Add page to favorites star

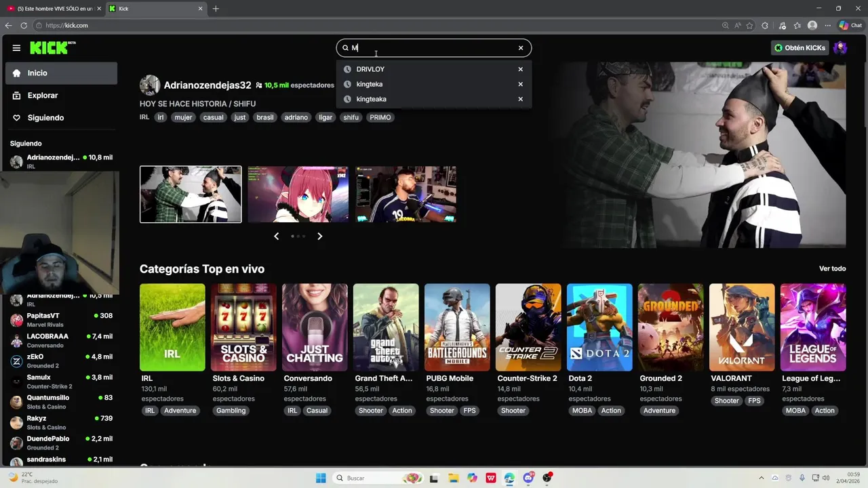coord(749,26)
